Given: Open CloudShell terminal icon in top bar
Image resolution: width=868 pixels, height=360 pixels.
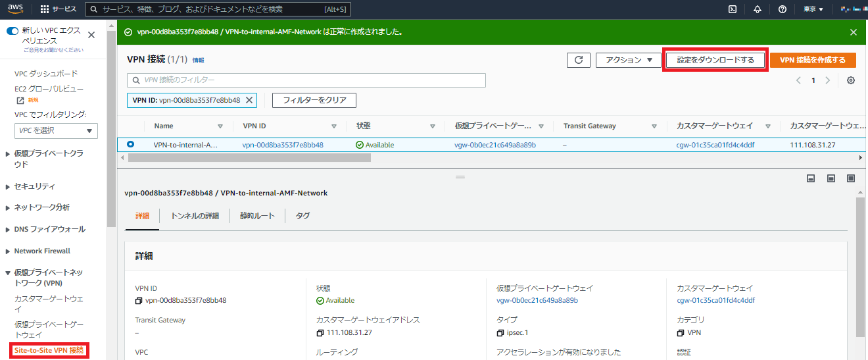Looking at the screenshot, I should (732, 9).
